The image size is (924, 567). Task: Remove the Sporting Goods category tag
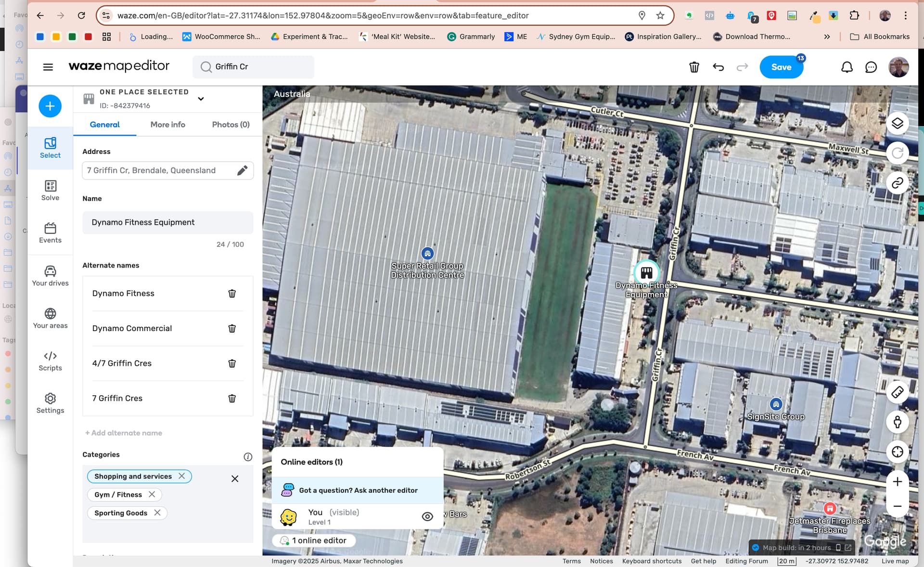157,513
